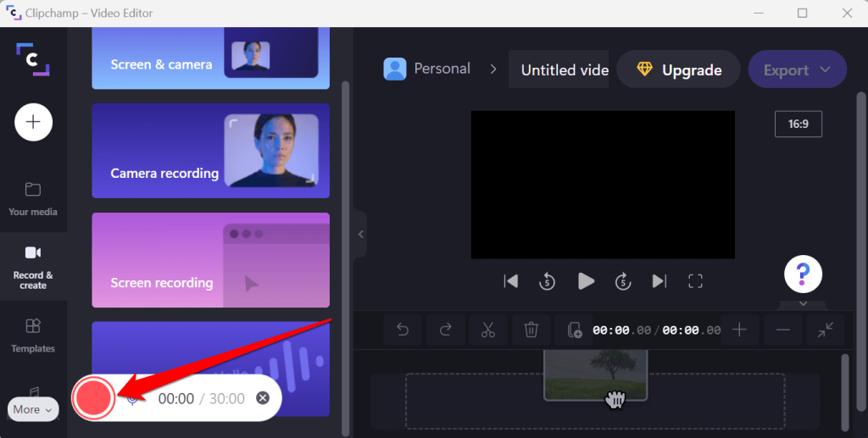
Task: Collapse the side panel with chevron
Action: pos(360,234)
